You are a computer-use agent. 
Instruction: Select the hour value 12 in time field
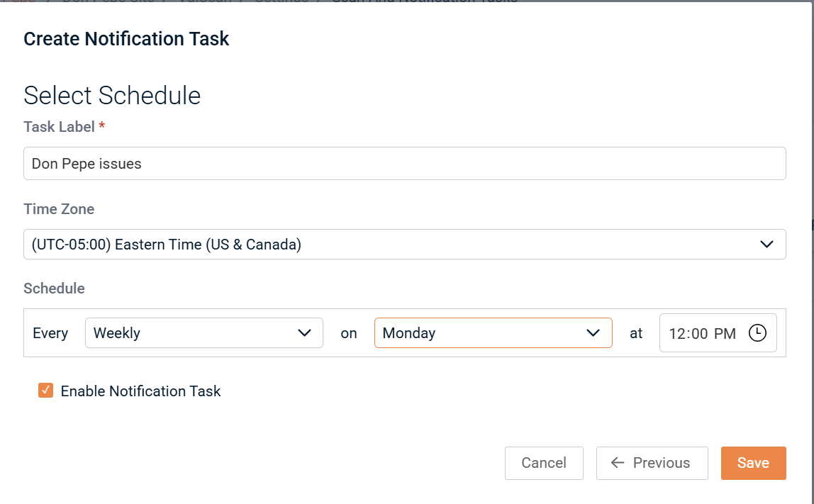point(678,334)
